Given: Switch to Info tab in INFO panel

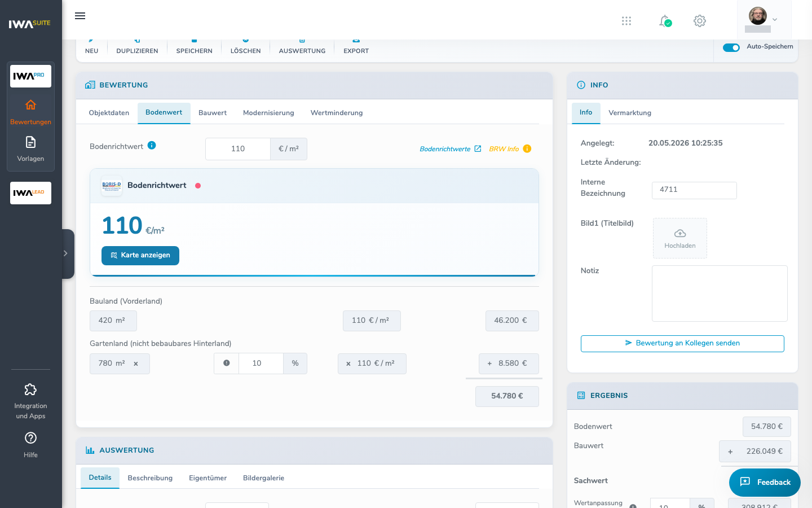Looking at the screenshot, I should 586,113.
